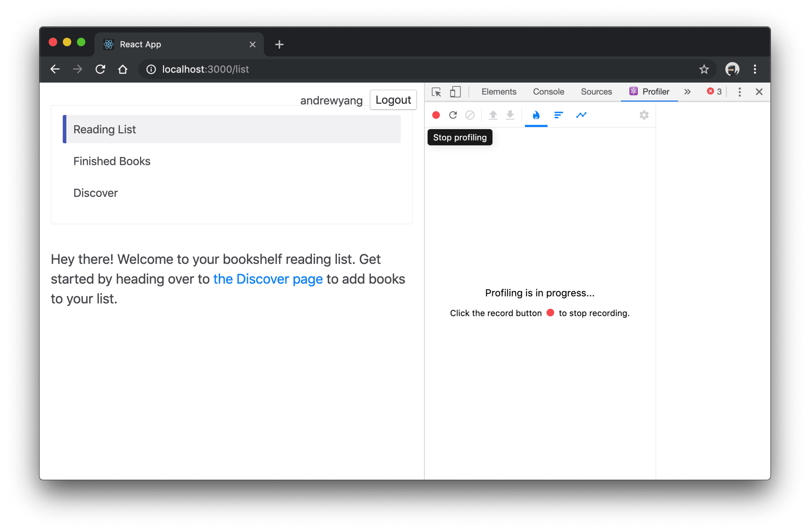Open Profiler settings gear
The width and height of the screenshot is (810, 532).
644,115
